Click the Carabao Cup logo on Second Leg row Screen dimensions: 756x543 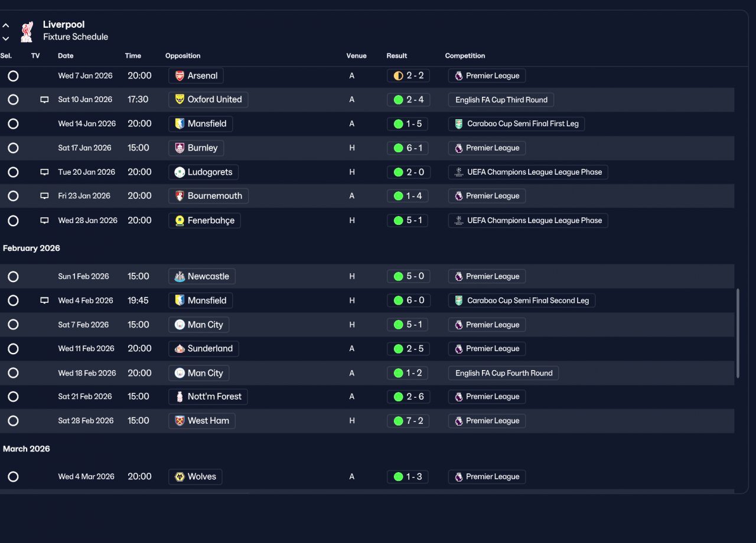[x=458, y=300]
